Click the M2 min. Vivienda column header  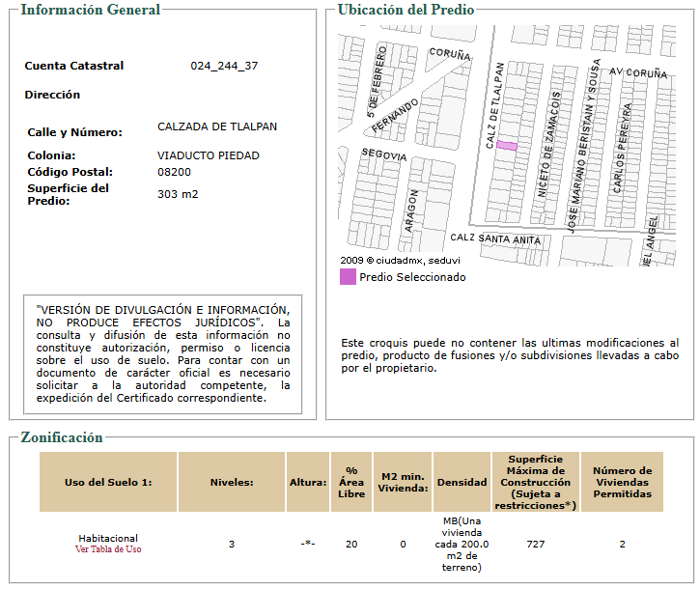click(403, 482)
